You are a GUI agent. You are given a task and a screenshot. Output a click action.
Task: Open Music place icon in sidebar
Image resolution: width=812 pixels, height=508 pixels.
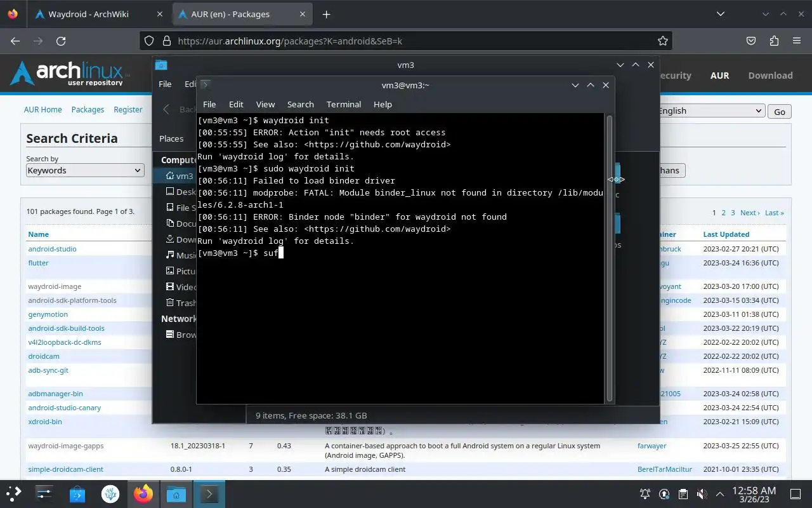[x=170, y=255]
